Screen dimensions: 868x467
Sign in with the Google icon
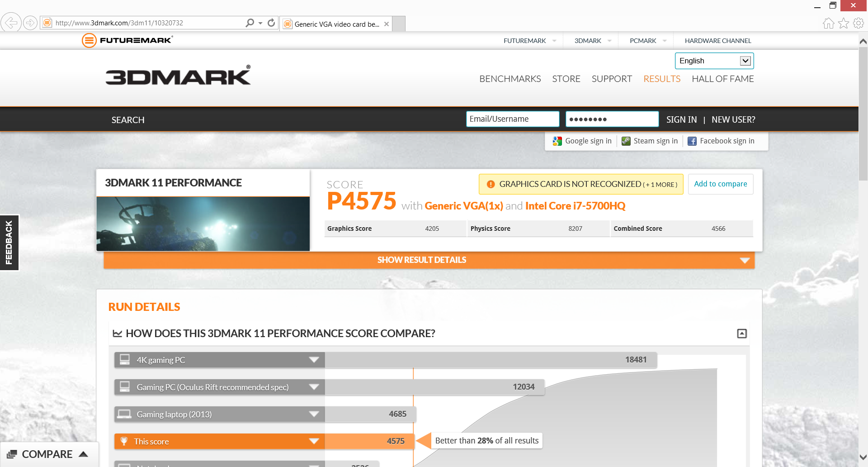[x=557, y=141]
